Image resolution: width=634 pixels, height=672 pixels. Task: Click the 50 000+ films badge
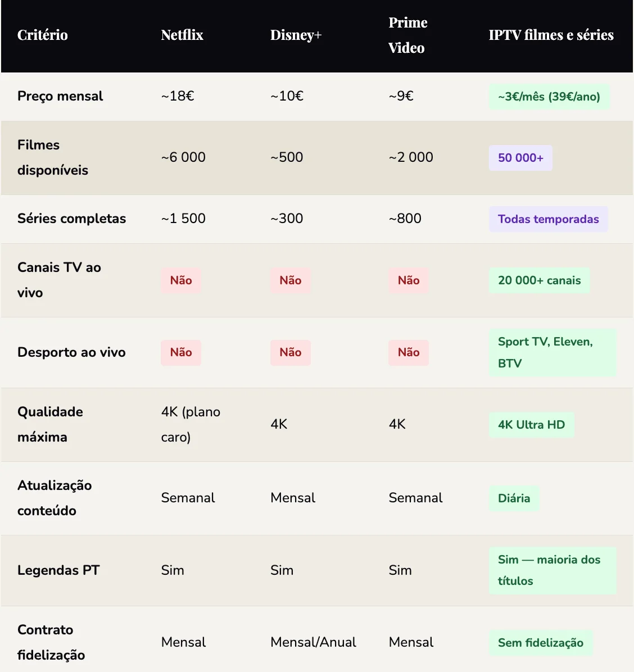pos(520,158)
